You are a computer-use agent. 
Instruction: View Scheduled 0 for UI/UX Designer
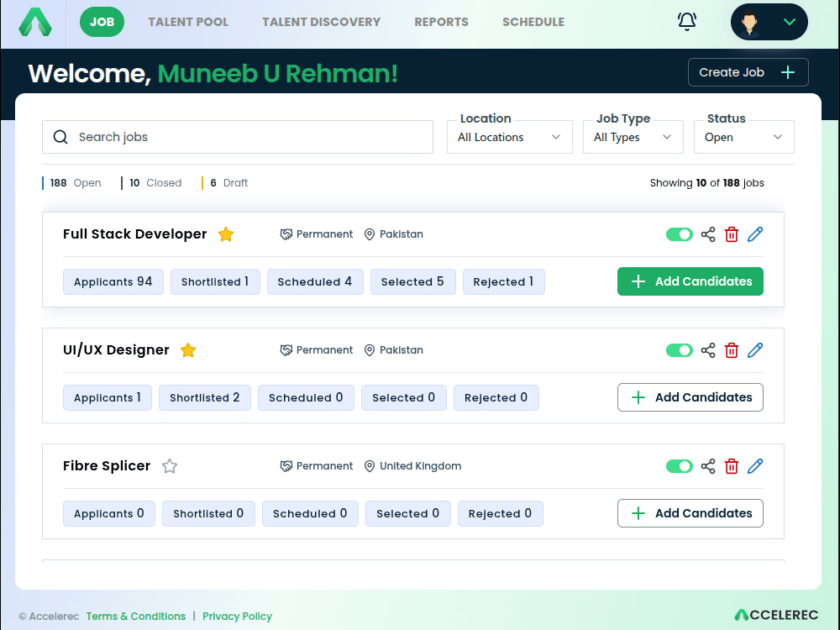pyautogui.click(x=306, y=397)
